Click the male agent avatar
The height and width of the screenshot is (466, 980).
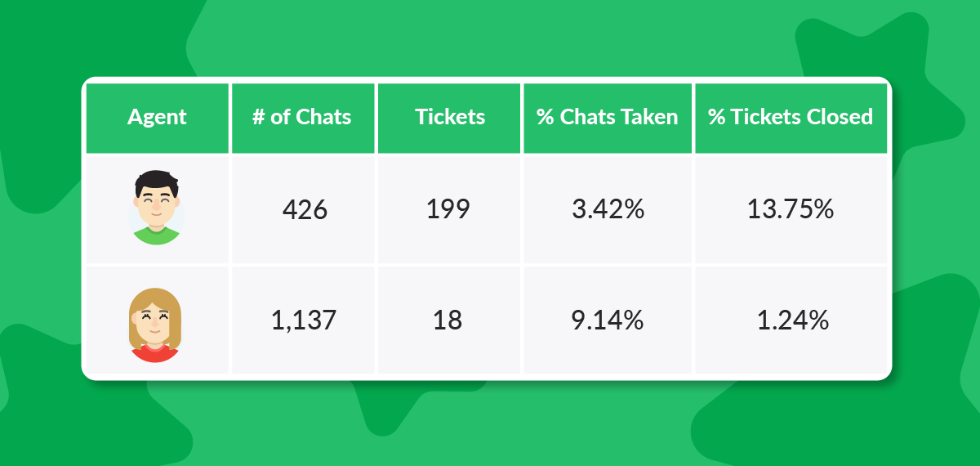click(157, 208)
